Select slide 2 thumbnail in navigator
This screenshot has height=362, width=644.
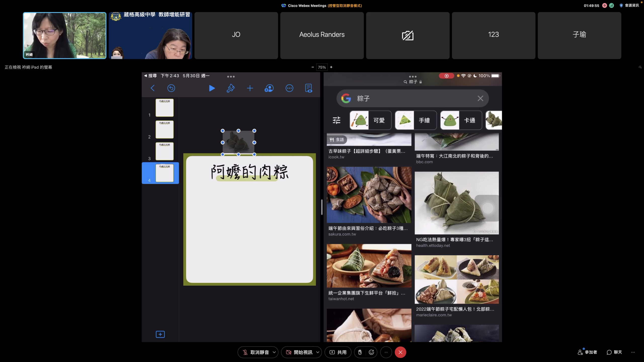click(164, 129)
